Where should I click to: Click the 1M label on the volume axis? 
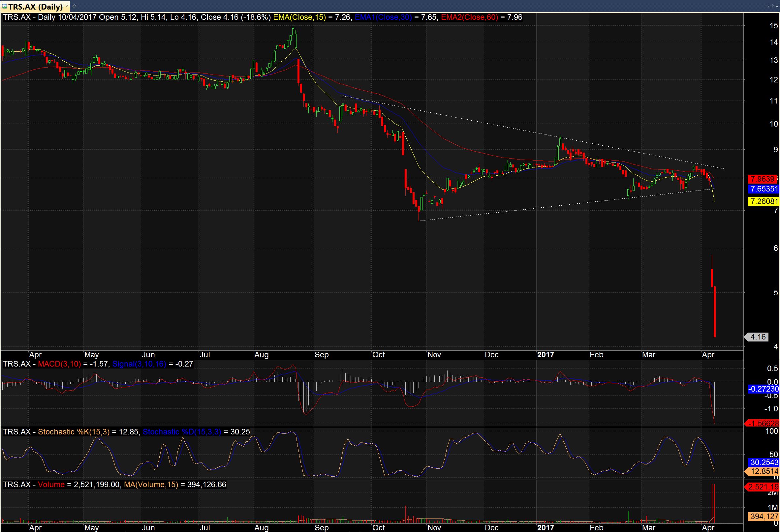pos(773,507)
